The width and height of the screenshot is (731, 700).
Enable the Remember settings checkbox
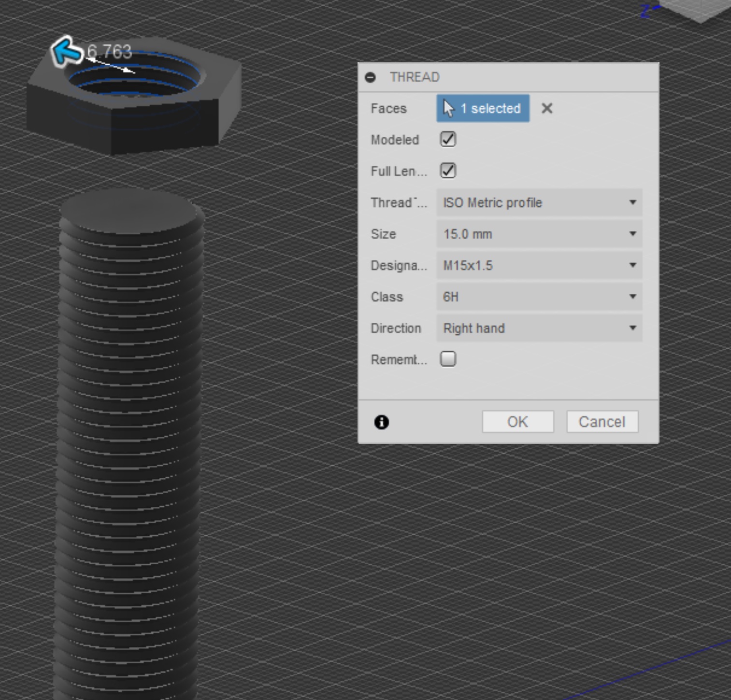pos(447,359)
